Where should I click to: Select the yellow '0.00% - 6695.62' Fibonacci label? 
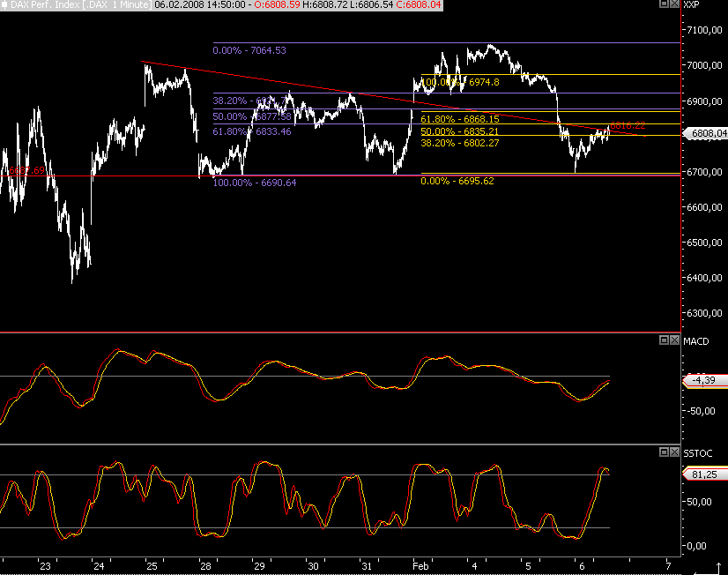pos(457,181)
